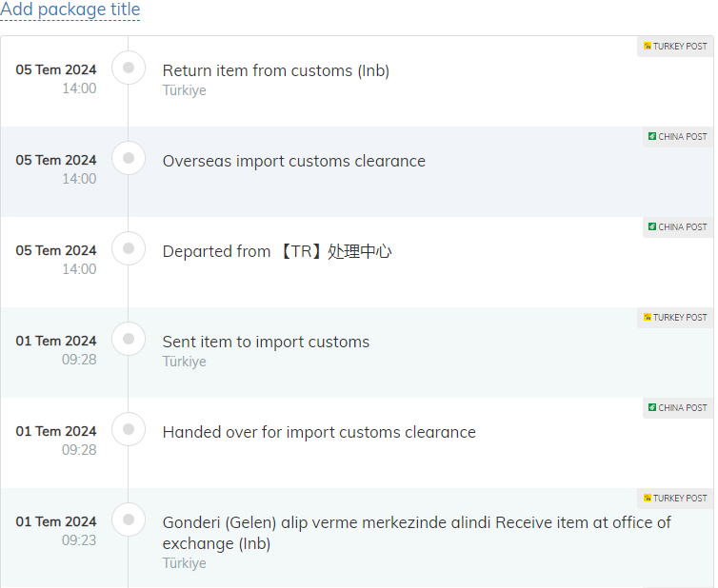The height and width of the screenshot is (588, 718).
Task: Select timeline marker for Return item from customs
Action: [129, 68]
